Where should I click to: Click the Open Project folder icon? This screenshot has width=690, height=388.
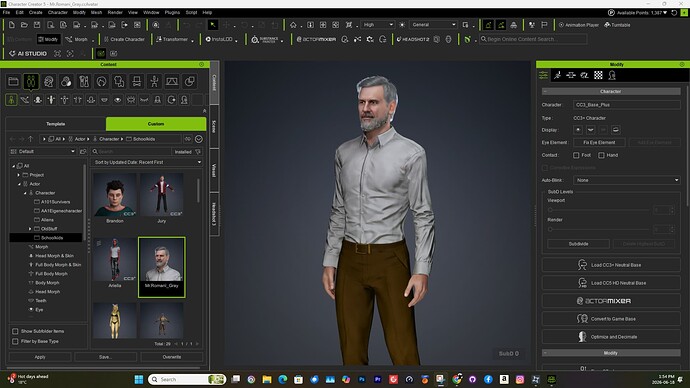click(24, 25)
